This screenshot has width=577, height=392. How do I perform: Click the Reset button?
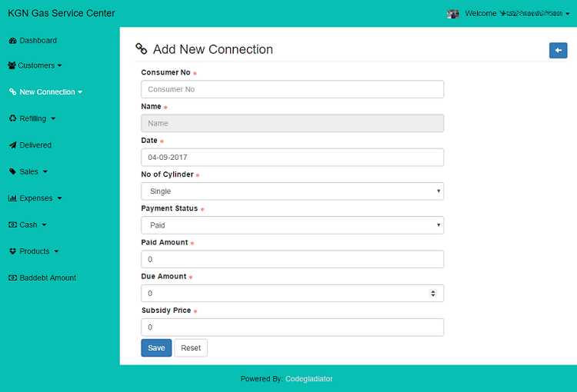191,348
